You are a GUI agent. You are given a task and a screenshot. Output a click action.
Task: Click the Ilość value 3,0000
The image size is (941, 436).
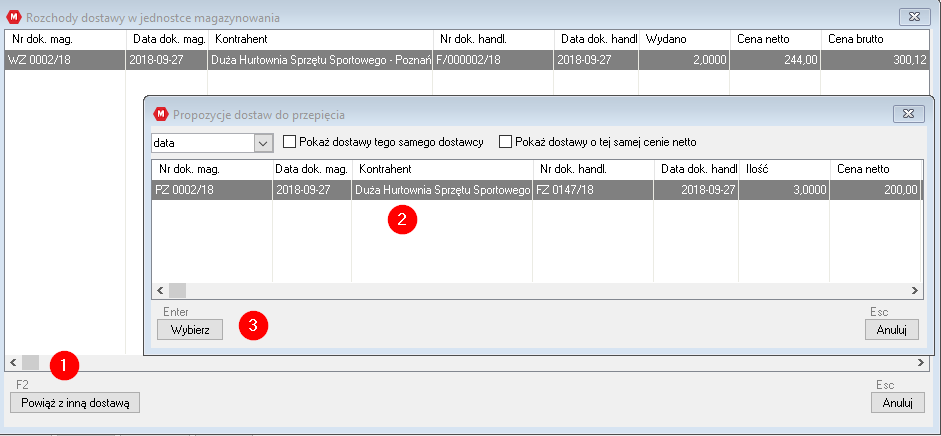[x=784, y=190]
